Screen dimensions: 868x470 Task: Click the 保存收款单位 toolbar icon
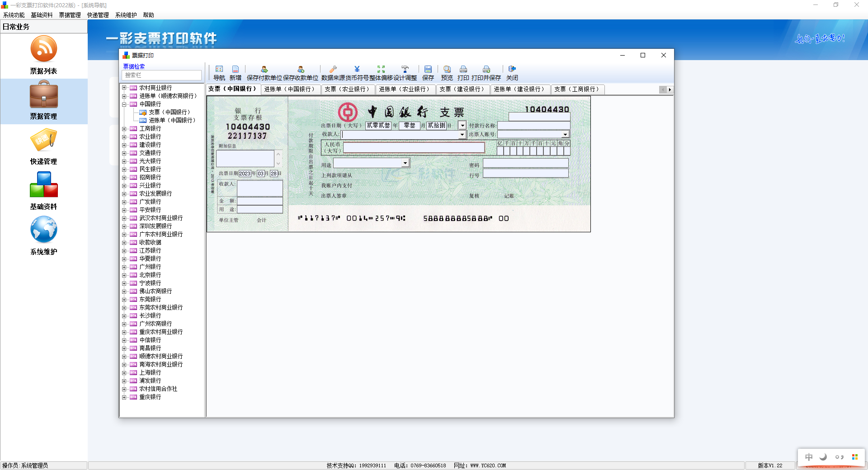(x=301, y=69)
